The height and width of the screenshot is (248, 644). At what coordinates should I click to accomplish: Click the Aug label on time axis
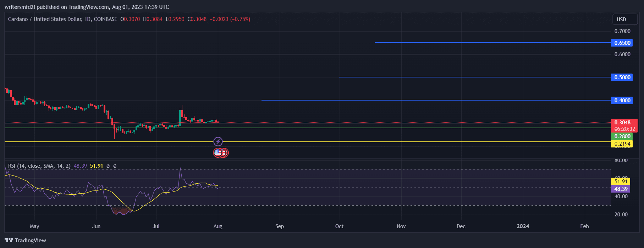[x=218, y=226]
